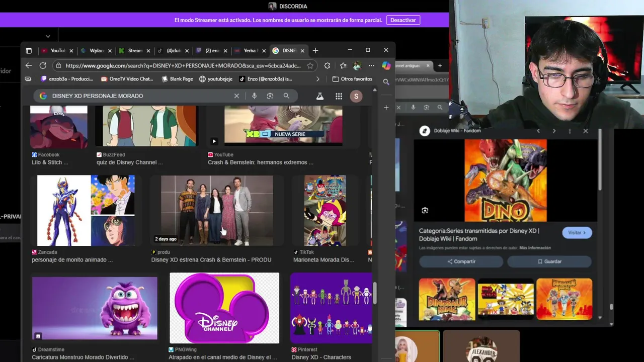Open the Google apps grid
Viewport: 644px width, 362px height.
[339, 96]
